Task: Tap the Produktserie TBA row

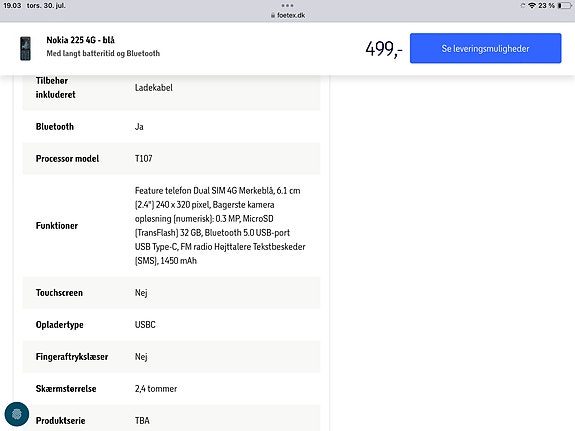Action: pyautogui.click(x=171, y=418)
